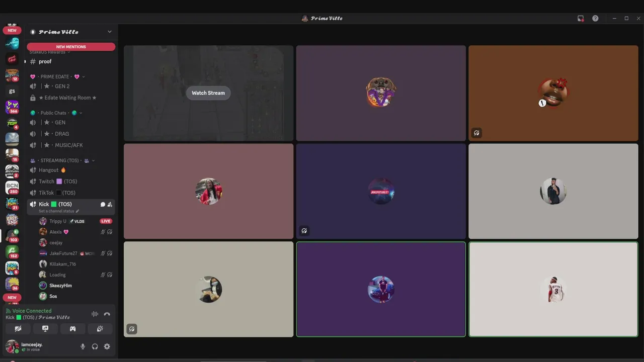Select Sos in voice user list

(x=75, y=296)
